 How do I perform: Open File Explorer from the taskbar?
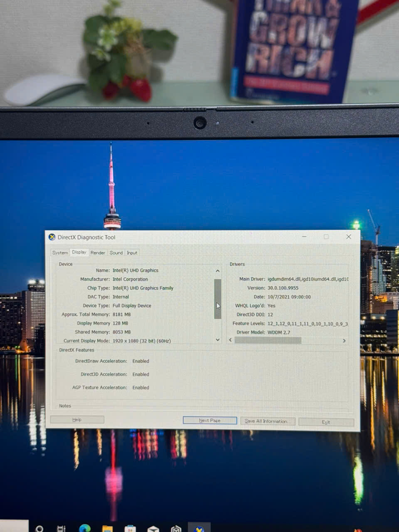point(107,529)
